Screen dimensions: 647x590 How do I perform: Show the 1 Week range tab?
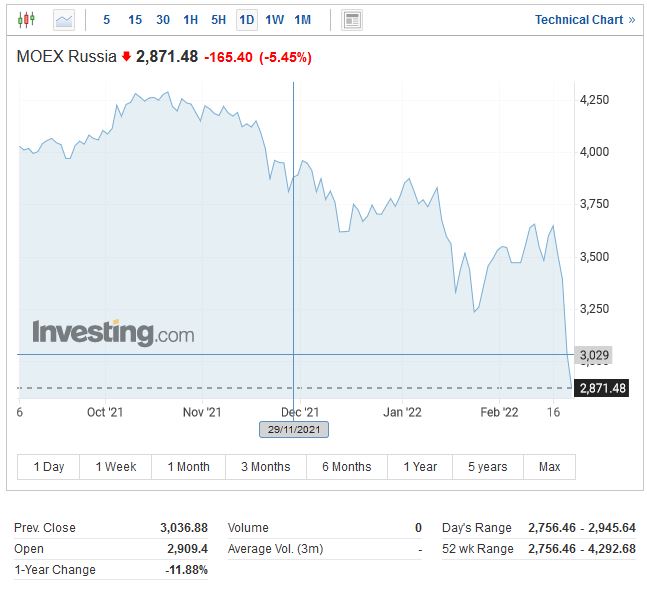pos(116,467)
